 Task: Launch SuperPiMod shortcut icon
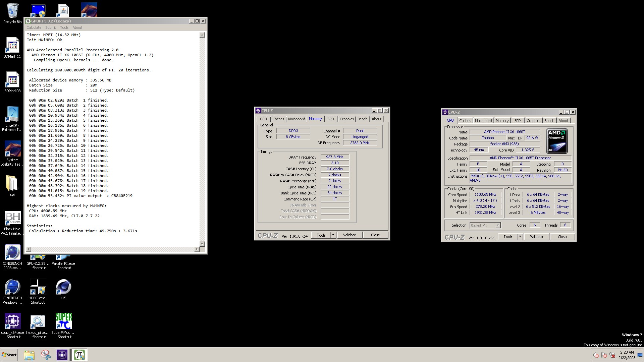tap(63, 326)
